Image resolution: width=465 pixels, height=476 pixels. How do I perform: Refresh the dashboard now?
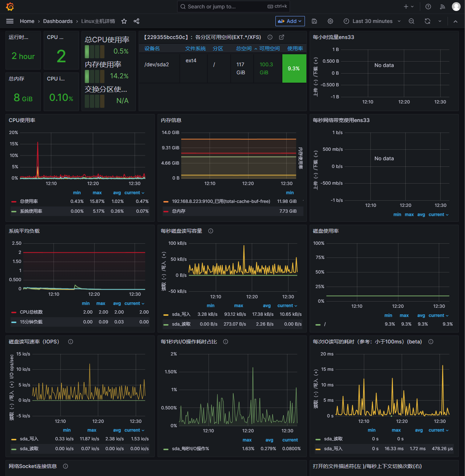pos(428,21)
